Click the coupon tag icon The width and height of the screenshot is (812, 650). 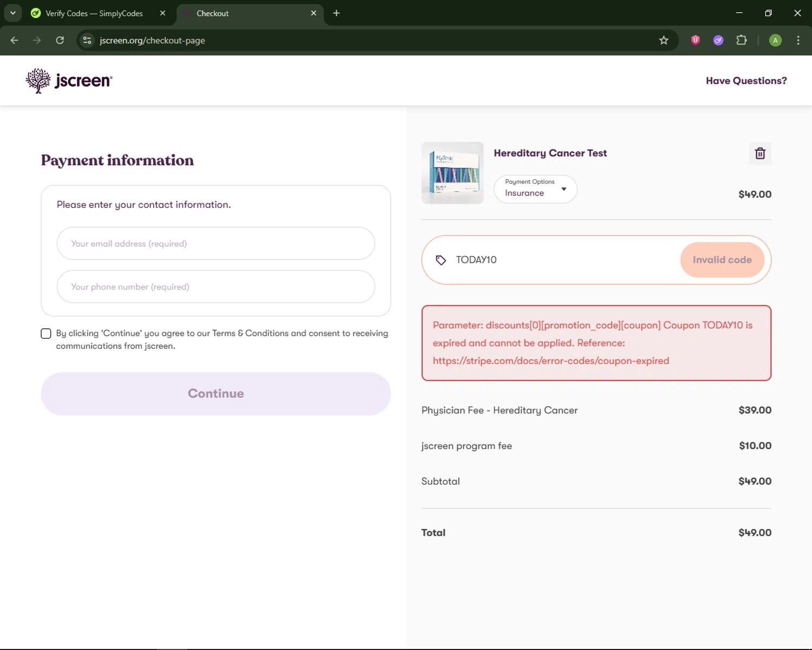pyautogui.click(x=441, y=260)
